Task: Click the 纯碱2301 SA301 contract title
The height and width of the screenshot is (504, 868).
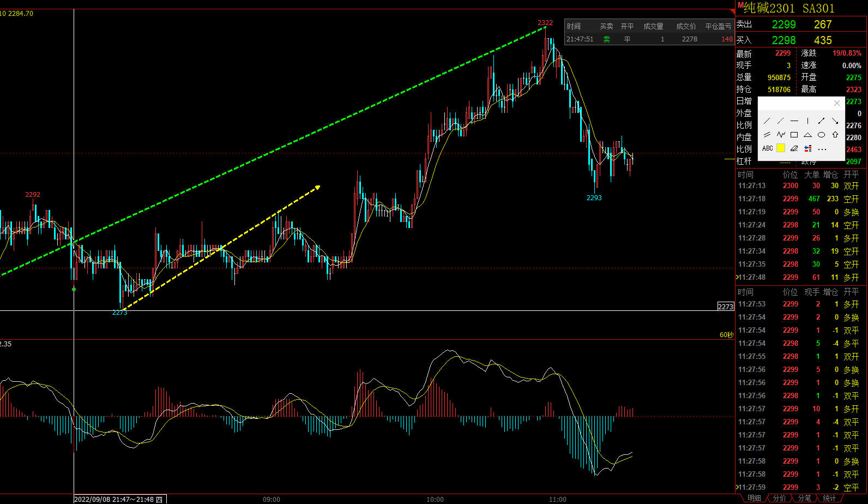Action: click(788, 8)
